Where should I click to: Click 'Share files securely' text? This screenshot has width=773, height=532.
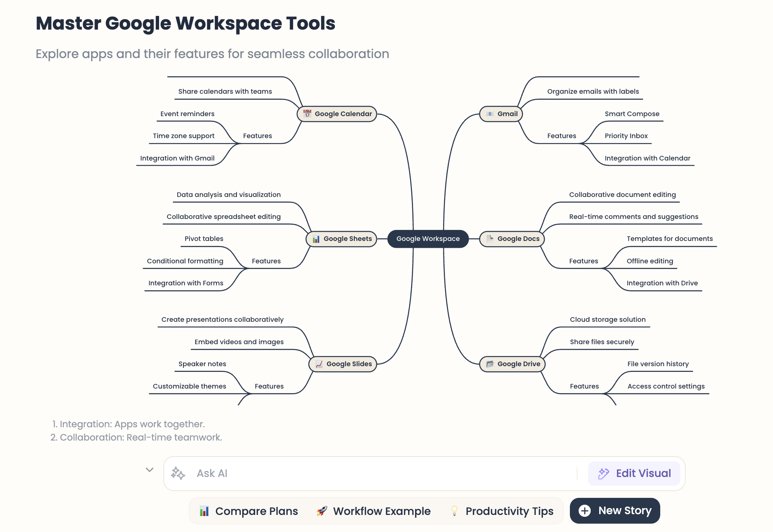[602, 342]
